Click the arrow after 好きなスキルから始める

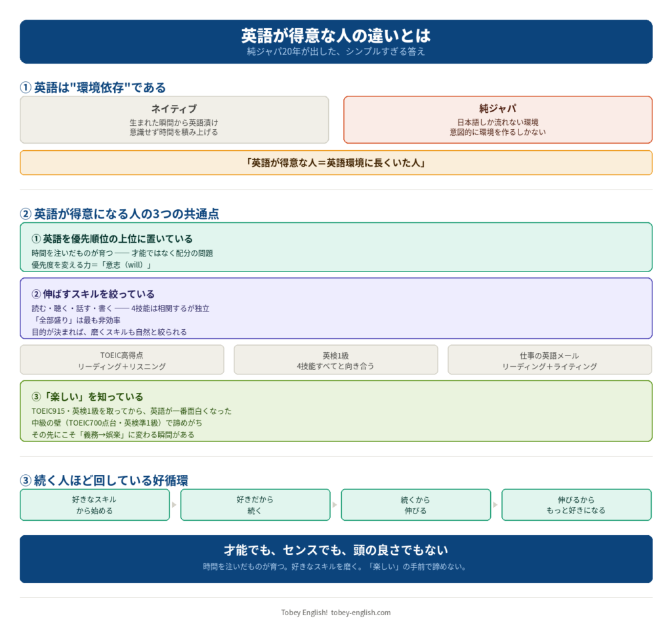(175, 505)
